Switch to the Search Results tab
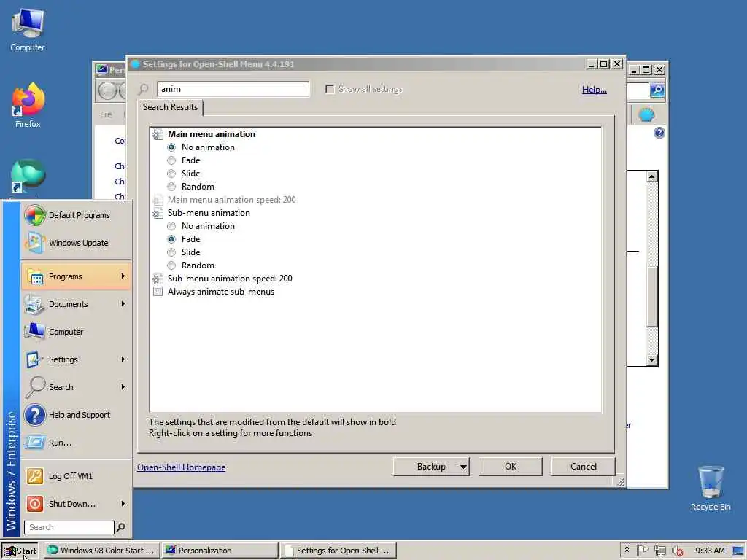Image resolution: width=747 pixels, height=560 pixels. [170, 107]
